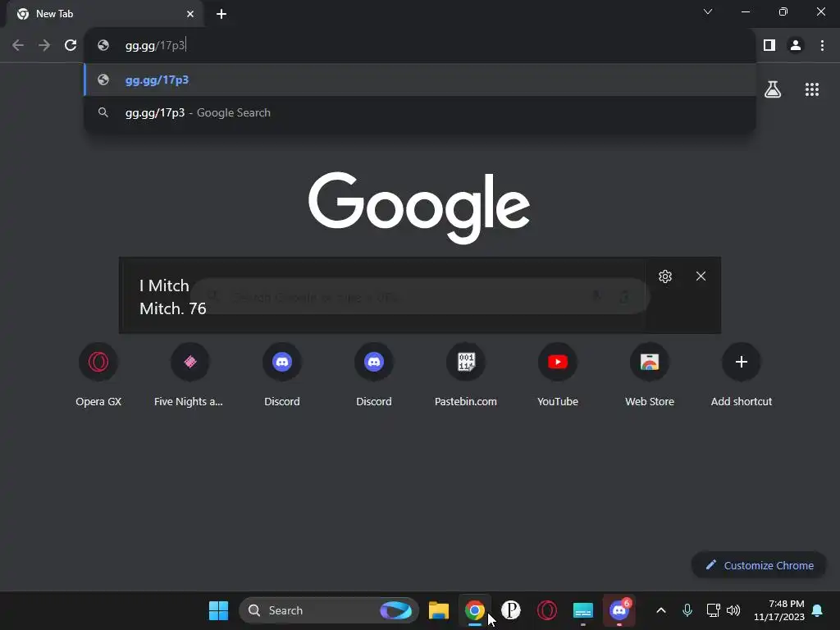This screenshot has height=630, width=840.
Task: Open File Explorer from taskbar
Action: 439,610
